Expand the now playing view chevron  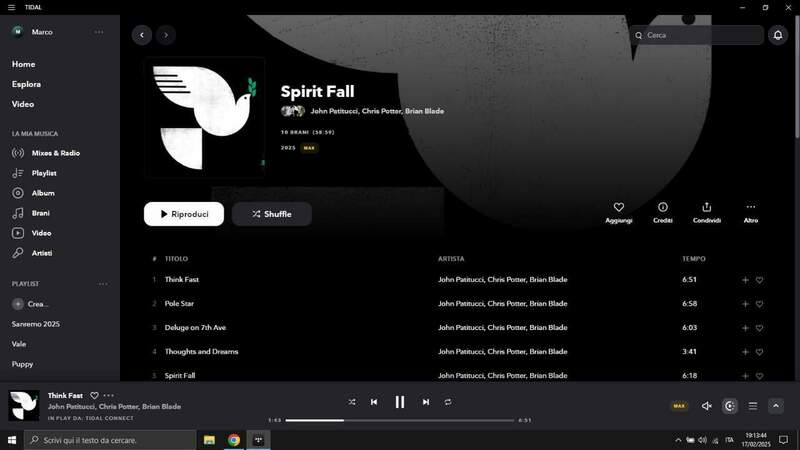point(776,406)
